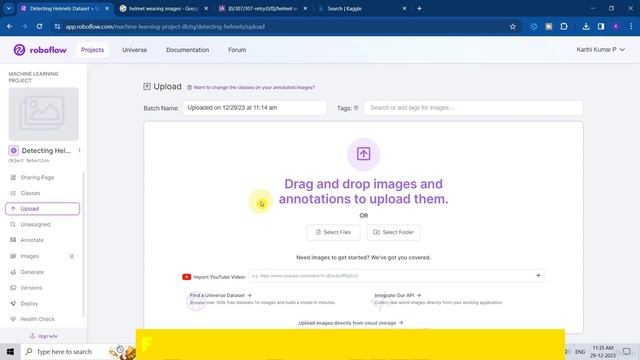Click the project thumbnail placeholder image

pos(44,113)
